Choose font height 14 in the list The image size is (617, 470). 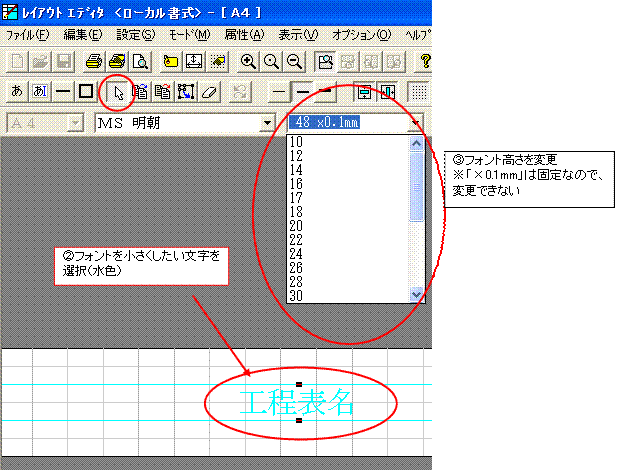click(x=348, y=170)
